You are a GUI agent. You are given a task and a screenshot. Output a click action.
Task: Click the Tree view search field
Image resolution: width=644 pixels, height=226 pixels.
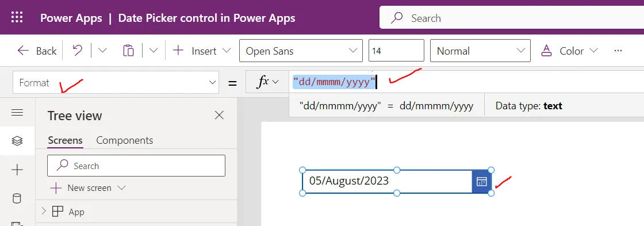(136, 166)
